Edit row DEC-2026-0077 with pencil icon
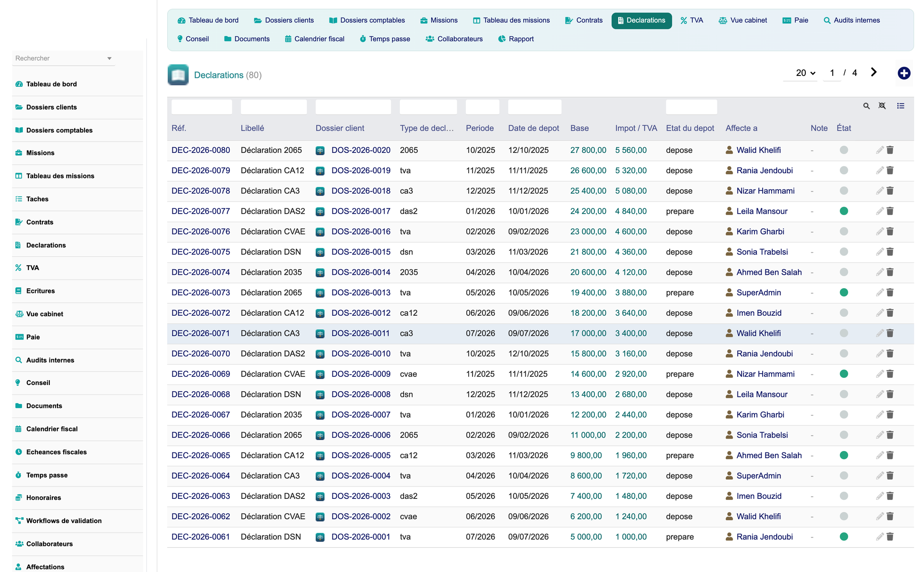 (x=879, y=211)
